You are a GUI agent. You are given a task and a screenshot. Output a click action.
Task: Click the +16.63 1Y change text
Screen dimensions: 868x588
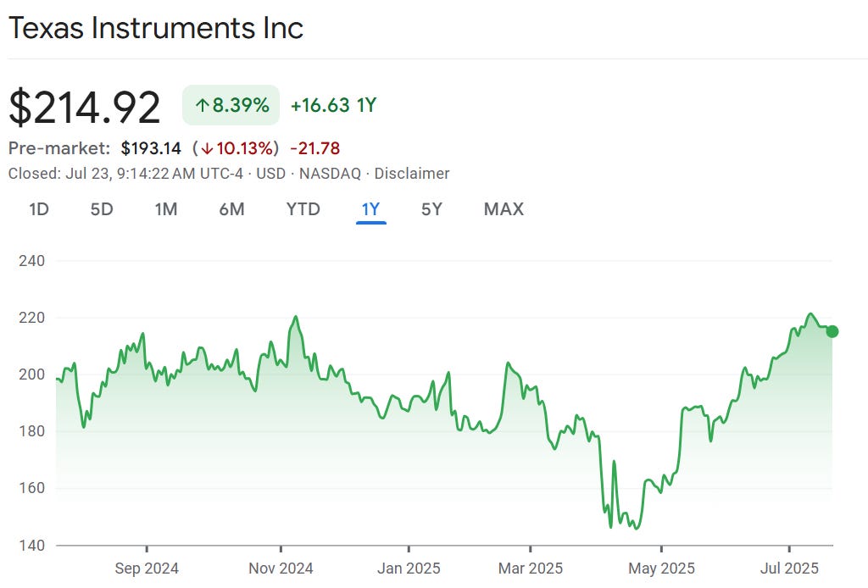coord(334,105)
